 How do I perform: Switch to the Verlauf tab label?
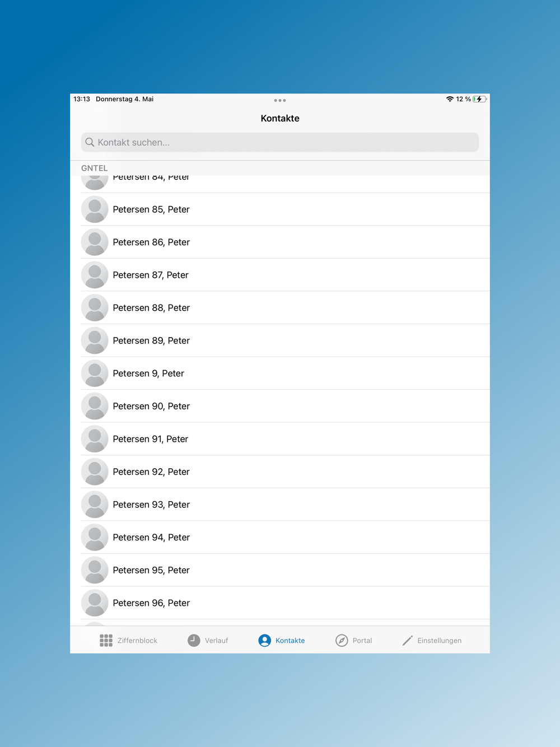(216, 641)
